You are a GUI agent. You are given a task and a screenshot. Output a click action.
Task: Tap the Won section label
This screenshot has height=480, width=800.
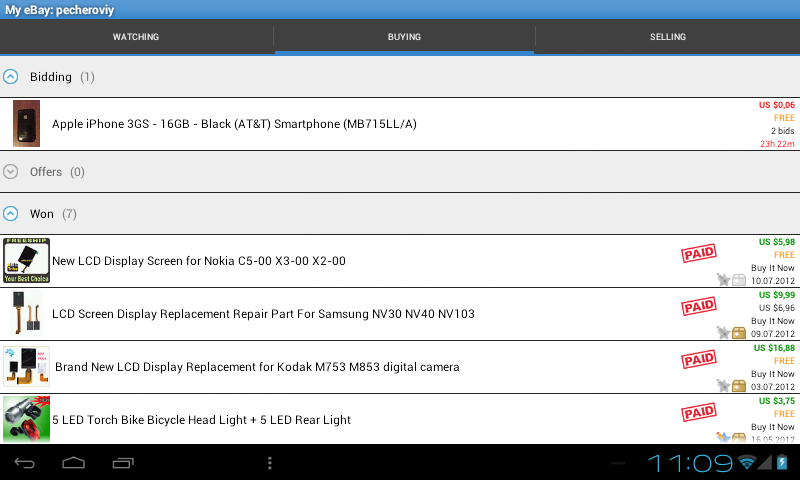[x=42, y=214]
